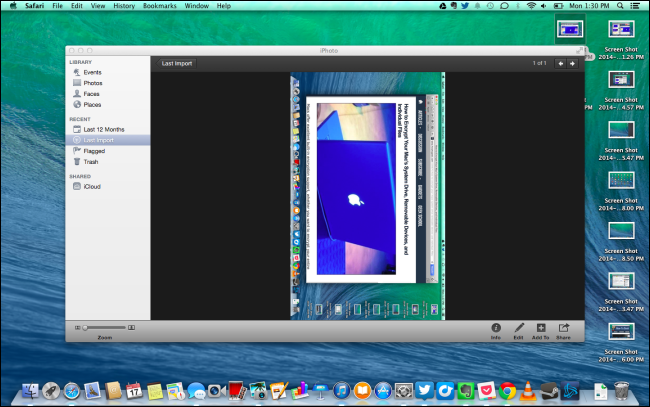The width and height of the screenshot is (650, 407).
Task: Open Notification Center list icon
Action: [x=635, y=6]
